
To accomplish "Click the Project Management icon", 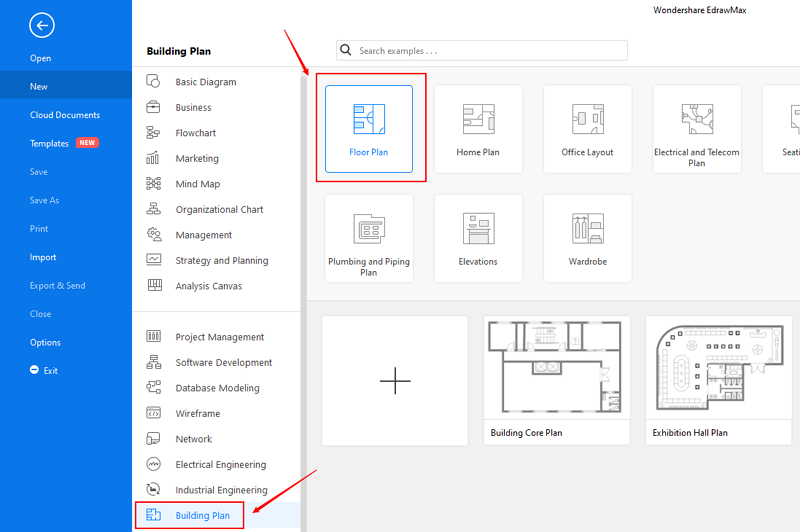I will tap(154, 336).
